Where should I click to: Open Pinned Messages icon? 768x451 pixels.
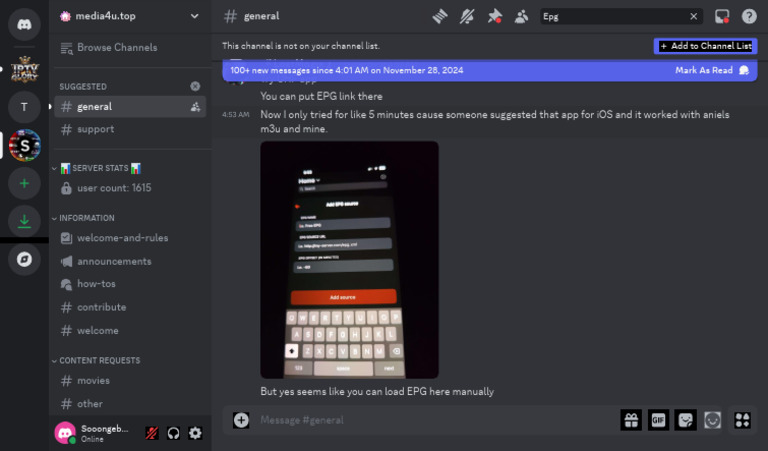[494, 16]
